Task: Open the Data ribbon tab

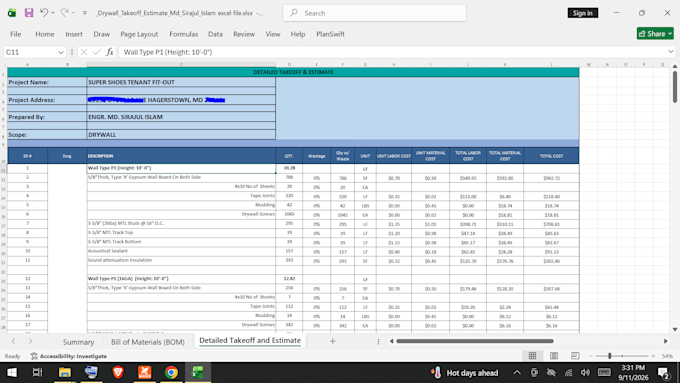Action: pos(215,34)
